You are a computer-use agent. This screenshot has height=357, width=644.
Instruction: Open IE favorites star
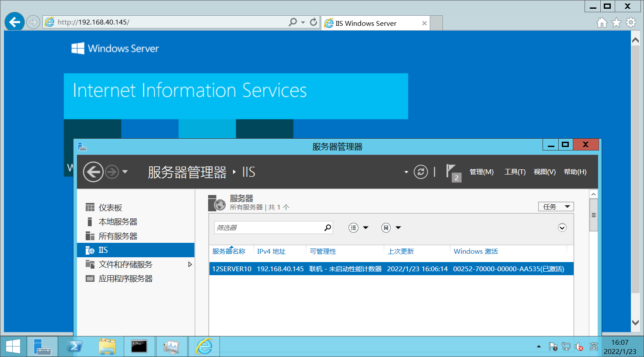[x=616, y=22]
